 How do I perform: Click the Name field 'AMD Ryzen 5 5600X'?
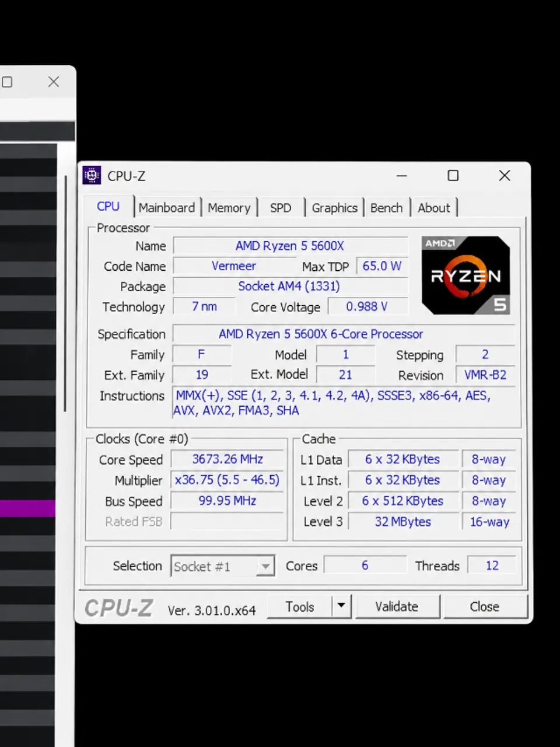[290, 246]
